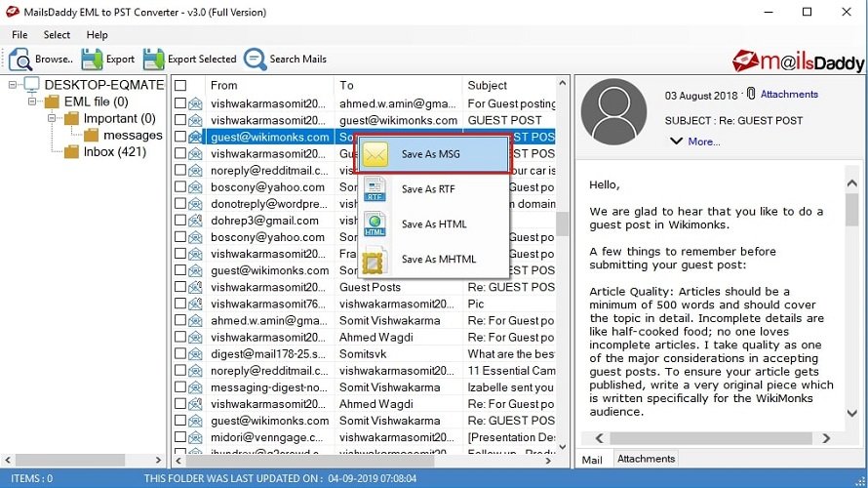The height and width of the screenshot is (488, 868).
Task: Click the Export Selected disk icon
Action: (153, 60)
